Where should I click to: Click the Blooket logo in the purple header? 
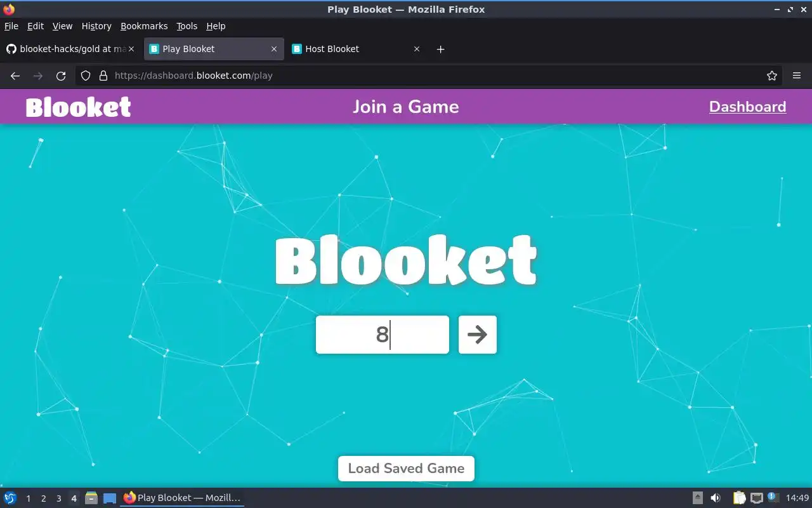click(x=79, y=107)
